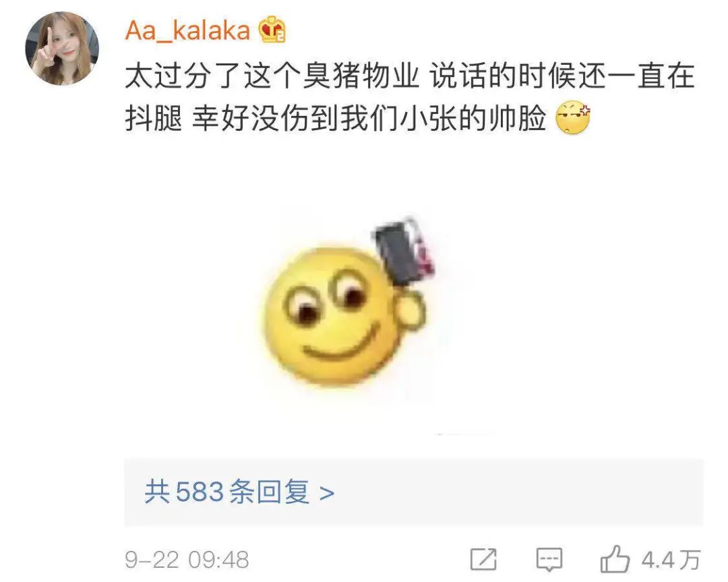This screenshot has height=582, width=728.
Task: Select the phrase 臭猪物业 in the comment
Action: (361, 76)
